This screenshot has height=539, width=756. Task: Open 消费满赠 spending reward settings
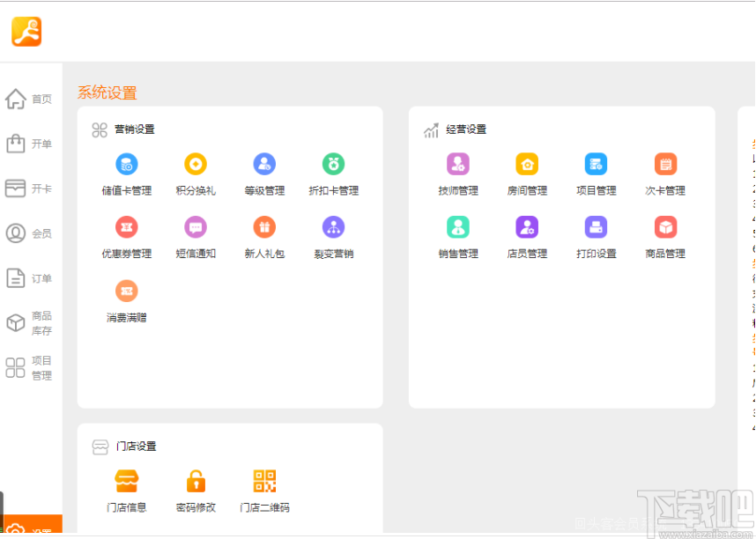pos(127,297)
